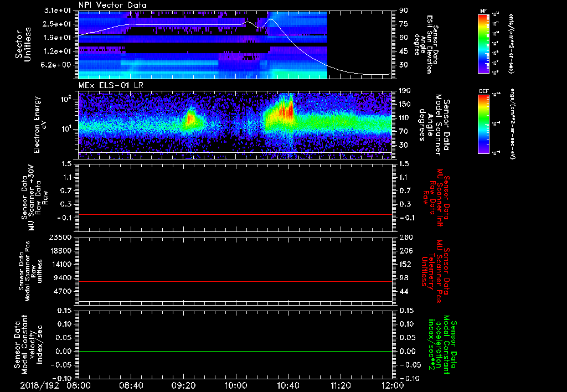This screenshot has height=392, width=567.
Task: Click the 18800 scanner position tick label
Action: pos(60,251)
